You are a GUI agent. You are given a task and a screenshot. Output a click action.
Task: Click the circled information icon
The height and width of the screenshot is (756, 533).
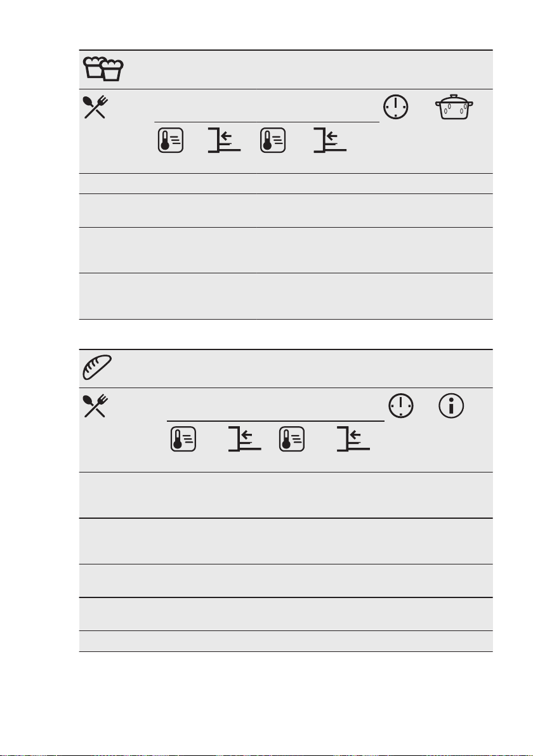[451, 405]
